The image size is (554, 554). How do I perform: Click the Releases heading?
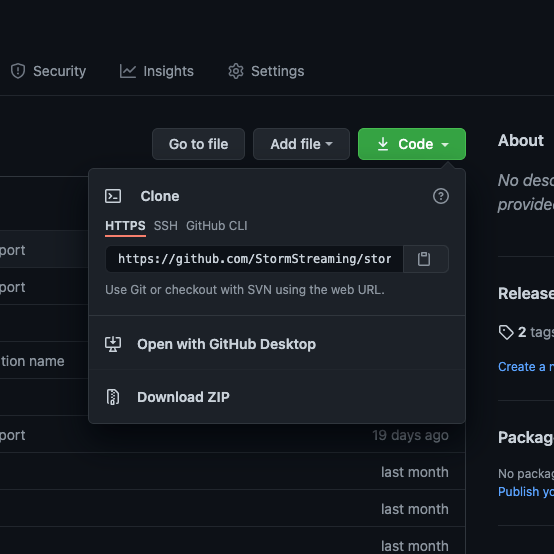point(526,293)
